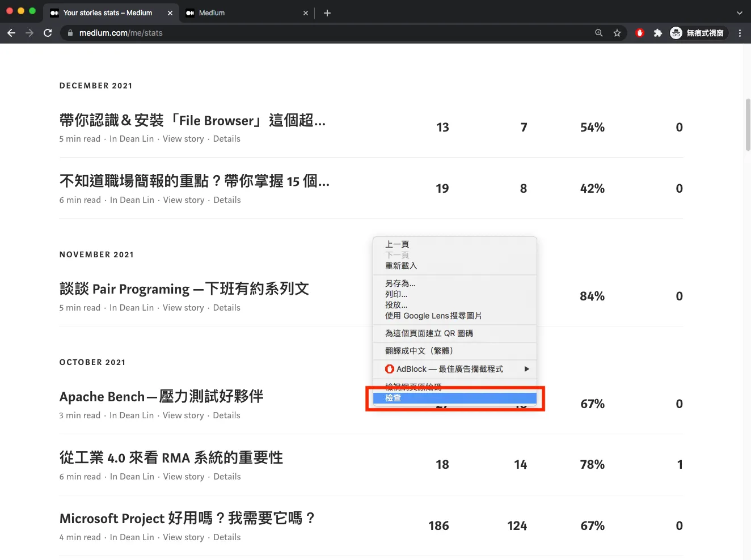This screenshot has height=560, width=751.
Task: Open 'View story' for the File Browser story
Action: [183, 139]
